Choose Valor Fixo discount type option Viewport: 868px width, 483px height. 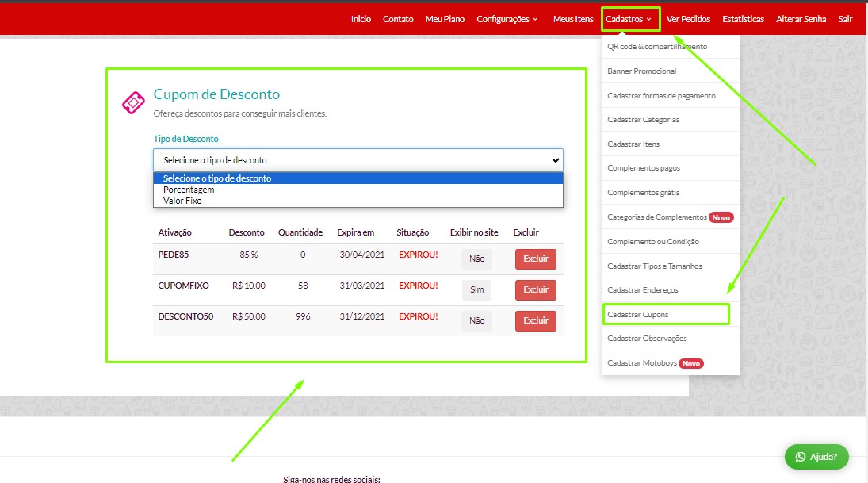[x=182, y=201]
